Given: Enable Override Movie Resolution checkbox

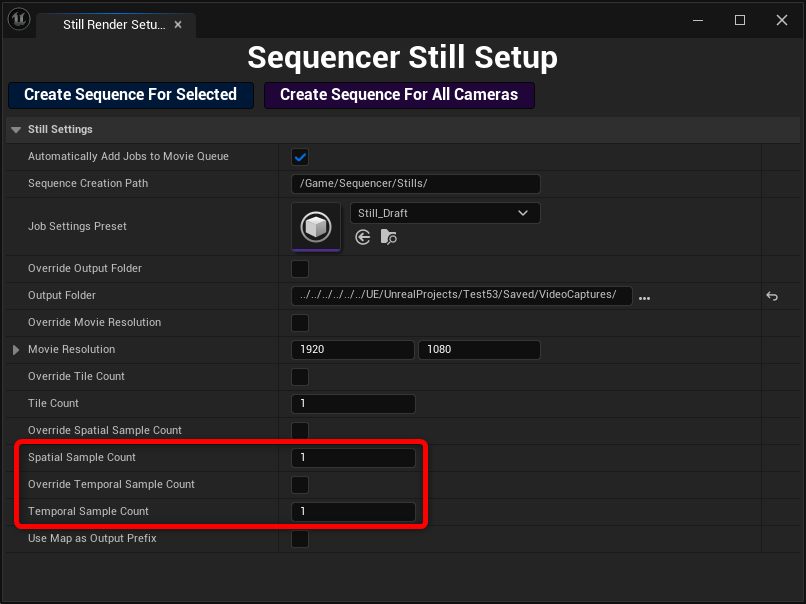Looking at the screenshot, I should [300, 323].
